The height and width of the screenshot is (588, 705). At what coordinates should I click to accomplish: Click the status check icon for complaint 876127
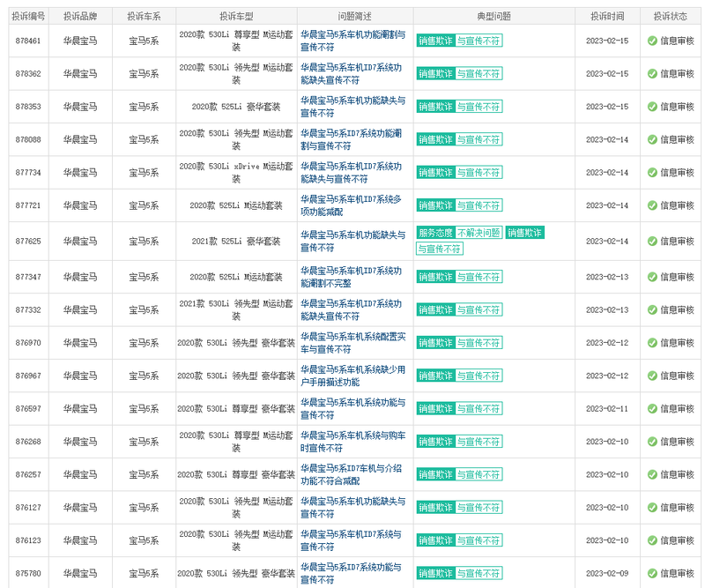(x=652, y=508)
